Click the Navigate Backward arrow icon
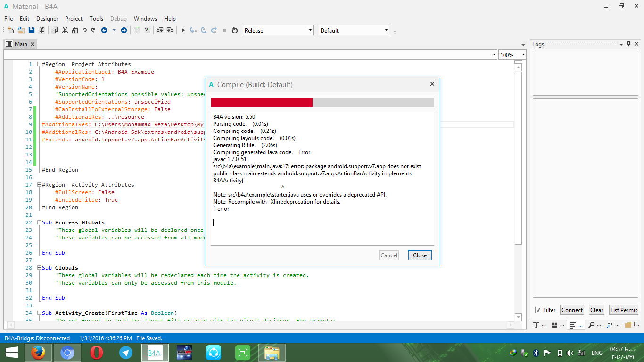Viewport: 644px width, 362px height. (x=104, y=30)
